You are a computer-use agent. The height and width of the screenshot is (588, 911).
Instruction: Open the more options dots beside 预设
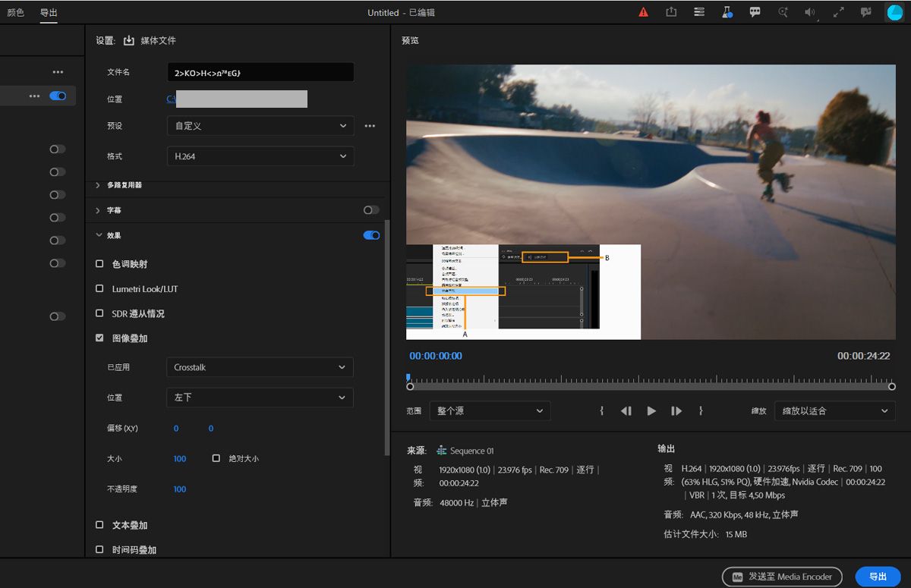[x=370, y=126]
